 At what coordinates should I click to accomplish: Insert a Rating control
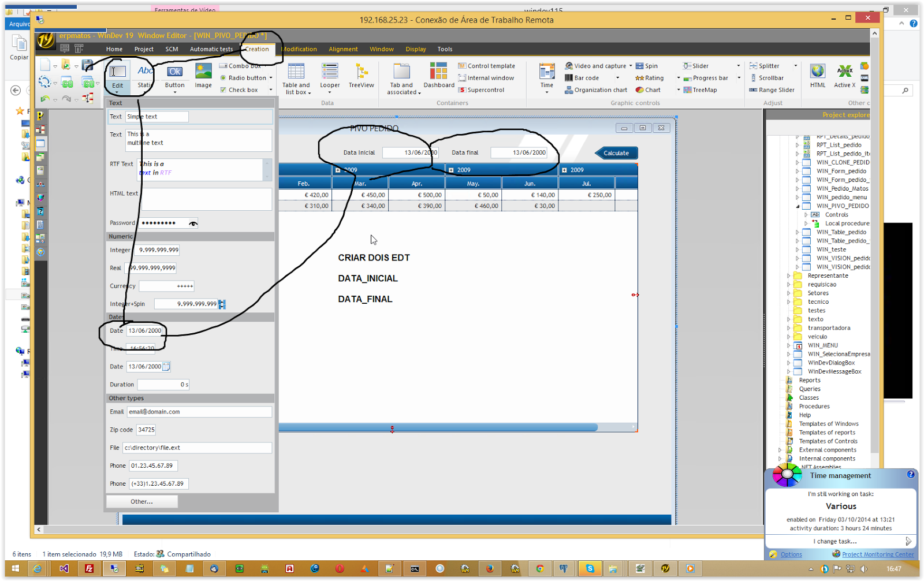(x=650, y=78)
